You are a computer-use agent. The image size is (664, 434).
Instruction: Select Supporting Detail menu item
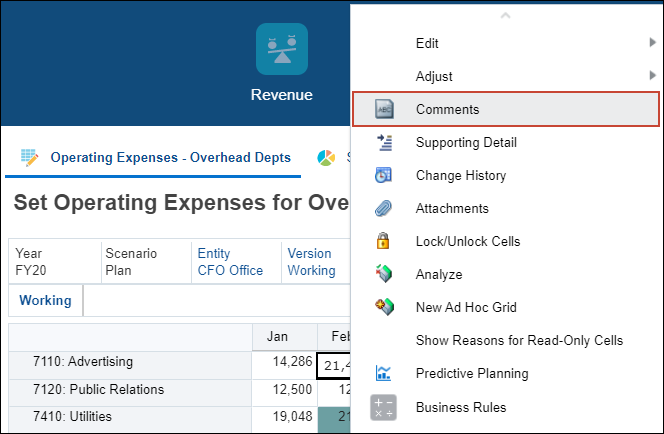pos(505,143)
